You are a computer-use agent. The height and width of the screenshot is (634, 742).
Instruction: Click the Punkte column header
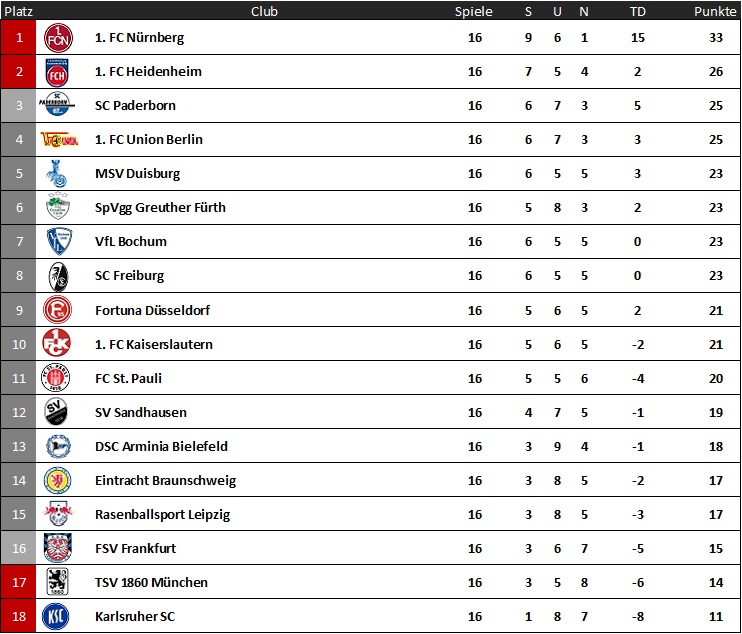click(x=715, y=11)
